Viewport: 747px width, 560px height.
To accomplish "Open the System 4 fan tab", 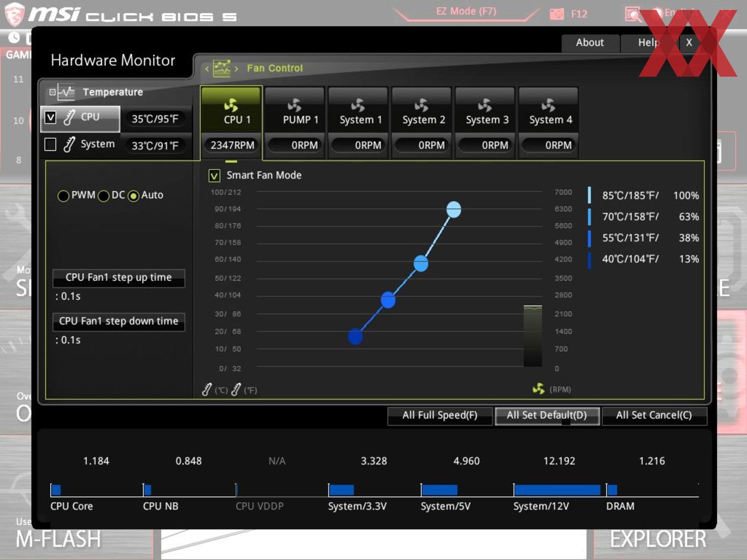I will pyautogui.click(x=550, y=122).
